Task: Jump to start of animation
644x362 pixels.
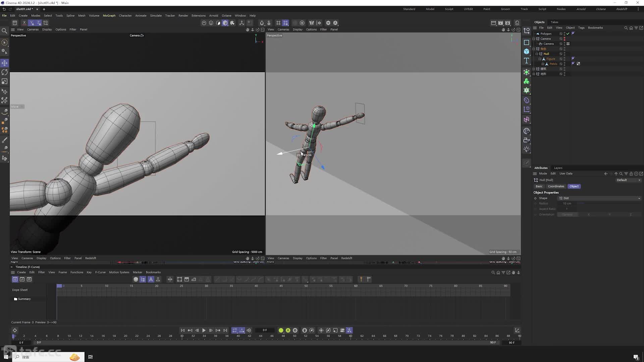Action: tap(182, 330)
